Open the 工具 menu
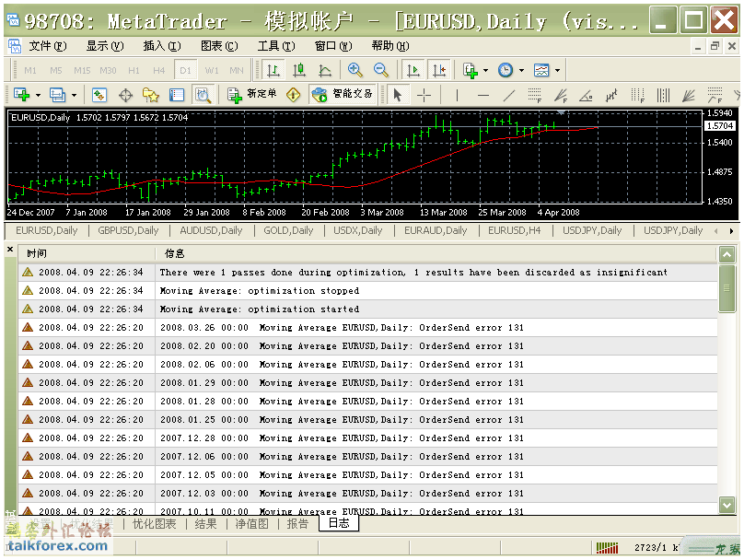 pos(275,46)
